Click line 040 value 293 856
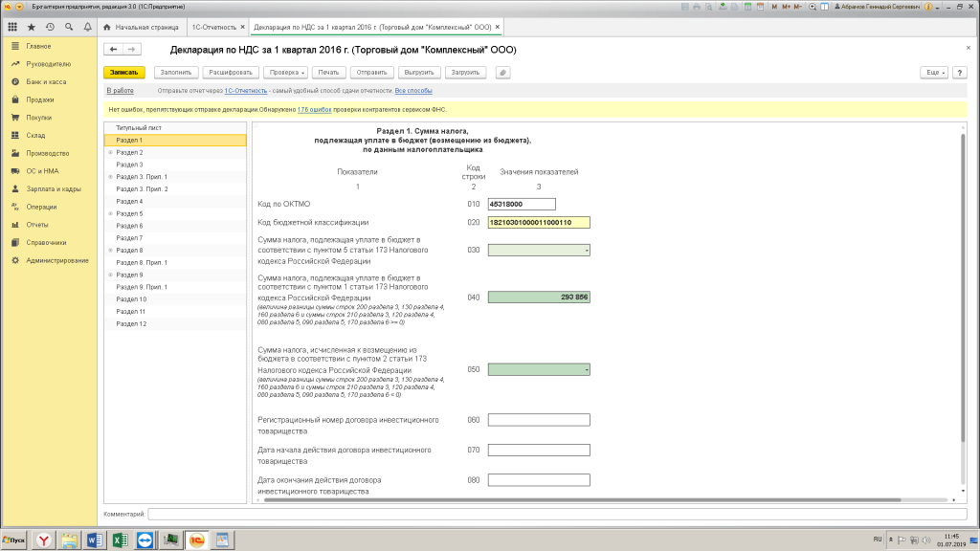Image resolution: width=980 pixels, height=551 pixels. [539, 298]
